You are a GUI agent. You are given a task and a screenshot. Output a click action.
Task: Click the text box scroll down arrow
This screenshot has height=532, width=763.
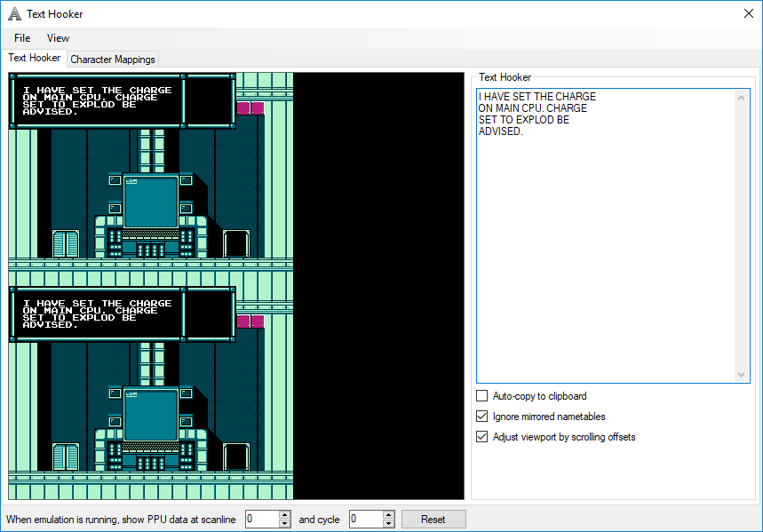coord(741,374)
